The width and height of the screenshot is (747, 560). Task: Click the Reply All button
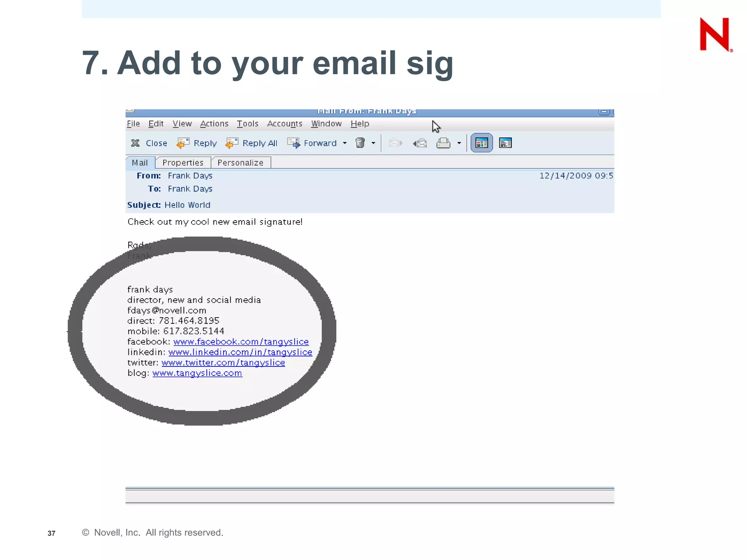point(251,143)
